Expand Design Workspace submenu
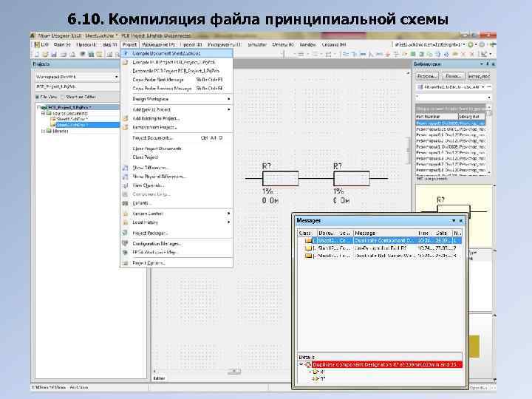The image size is (532, 399). 177,99
